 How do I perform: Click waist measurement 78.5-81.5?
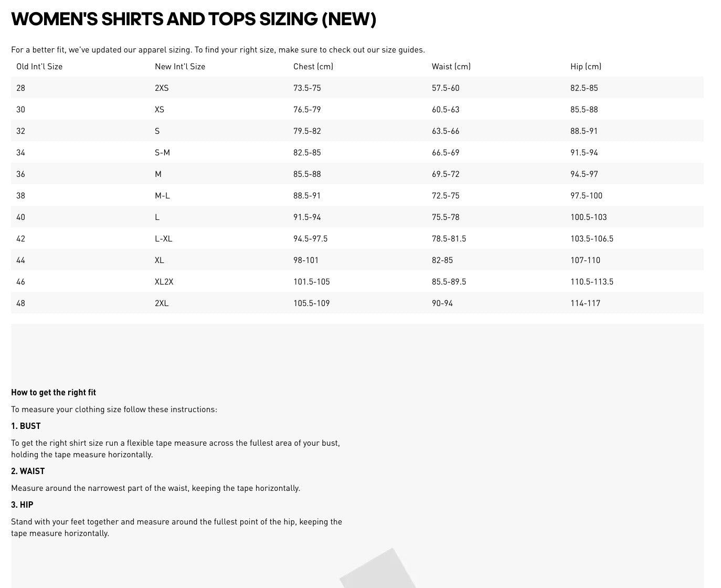449,239
